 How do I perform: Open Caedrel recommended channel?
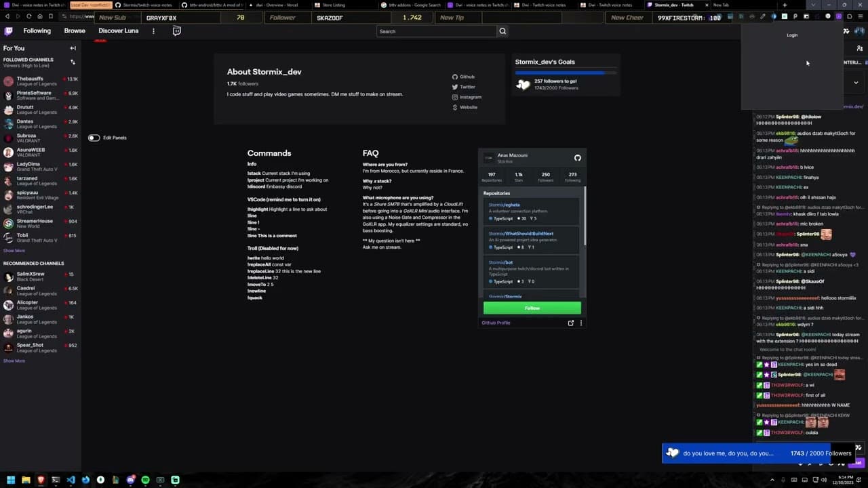41,291
